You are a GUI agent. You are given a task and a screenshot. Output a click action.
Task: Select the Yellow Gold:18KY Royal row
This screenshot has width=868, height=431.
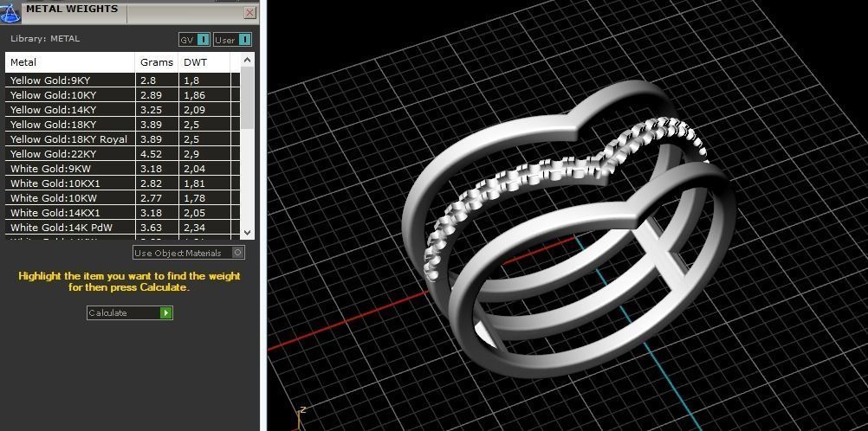[x=123, y=138]
